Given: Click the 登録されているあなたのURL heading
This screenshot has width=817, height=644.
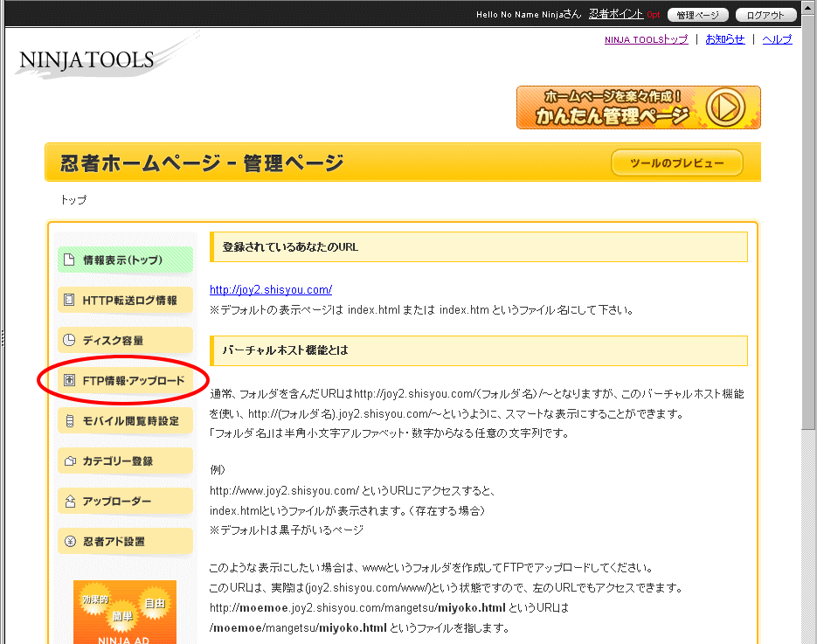Looking at the screenshot, I should tap(290, 247).
